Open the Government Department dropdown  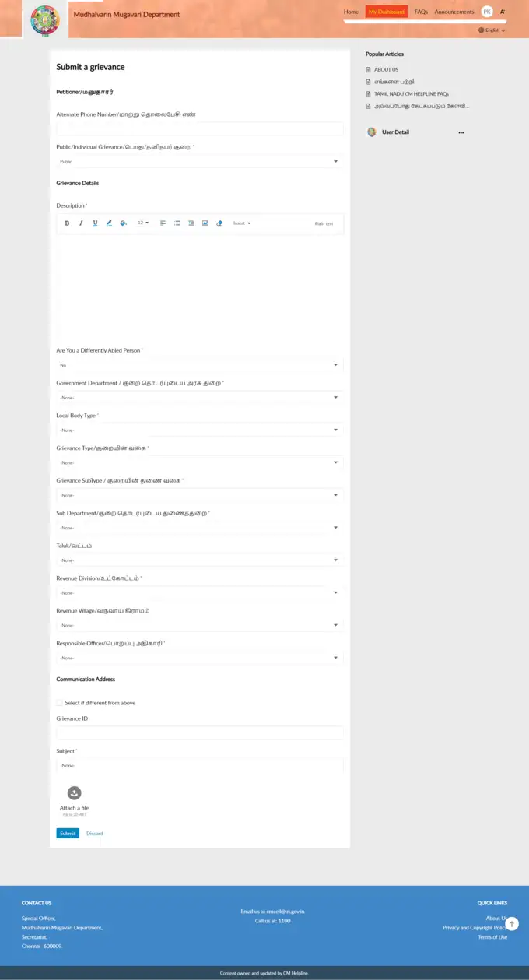point(199,398)
